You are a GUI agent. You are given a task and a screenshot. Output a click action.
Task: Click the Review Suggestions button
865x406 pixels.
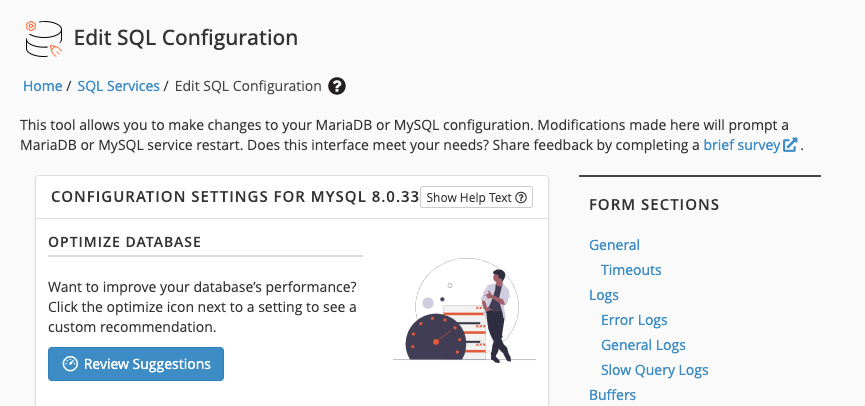[136, 364]
